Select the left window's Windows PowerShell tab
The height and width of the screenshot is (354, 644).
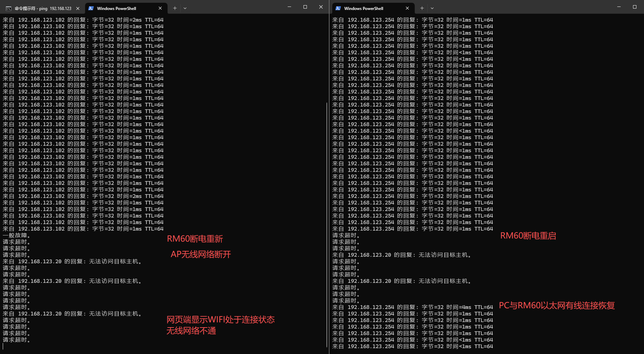[117, 8]
